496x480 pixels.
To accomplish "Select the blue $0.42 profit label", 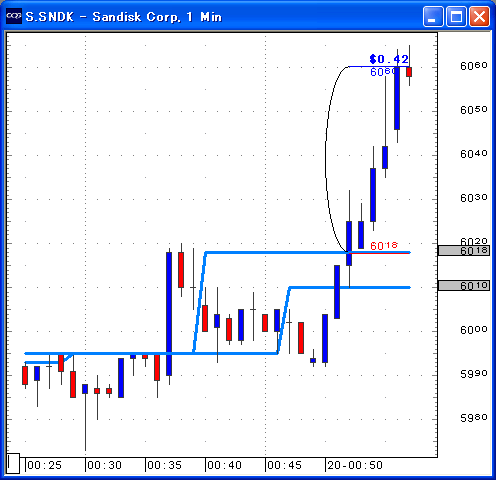I will (x=389, y=59).
